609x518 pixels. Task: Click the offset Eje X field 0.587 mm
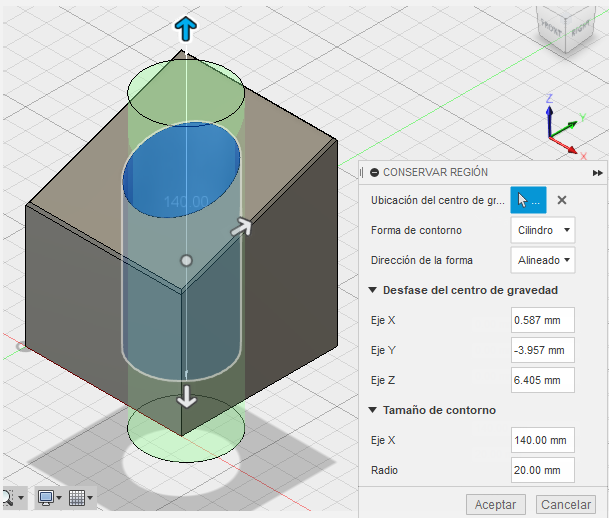543,320
